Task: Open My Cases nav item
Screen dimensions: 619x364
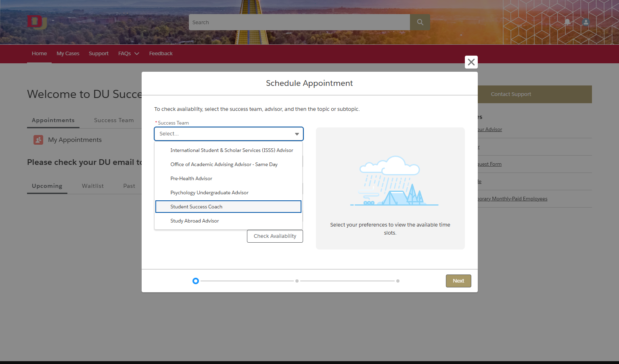Action: [x=68, y=54]
